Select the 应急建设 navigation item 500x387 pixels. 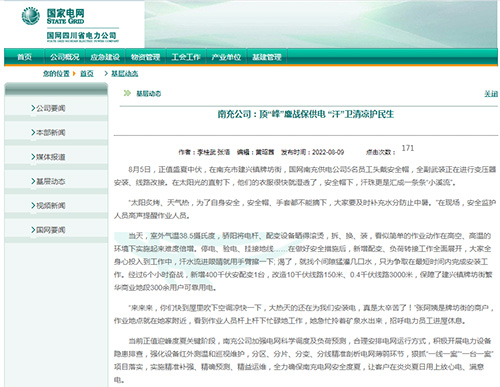(105, 57)
